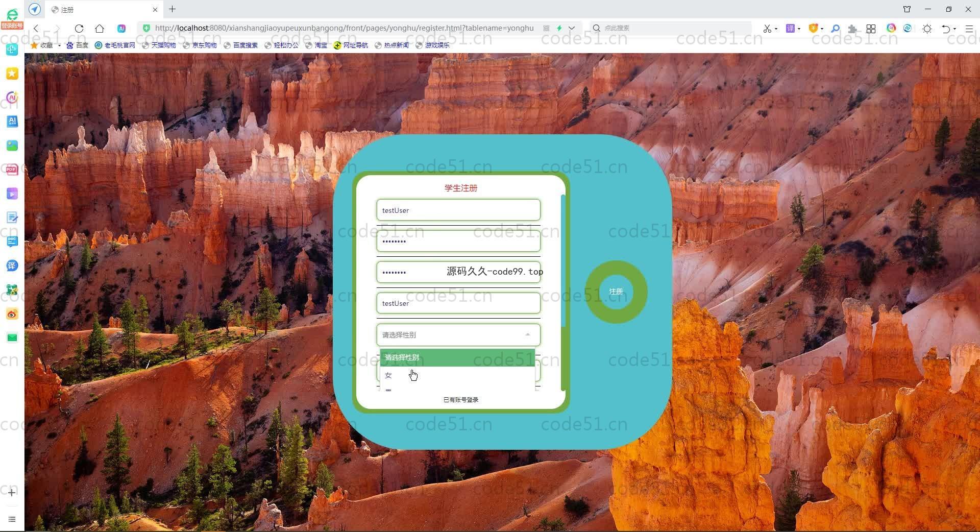Open the Weibo sidebar icon

pyautogui.click(x=12, y=313)
